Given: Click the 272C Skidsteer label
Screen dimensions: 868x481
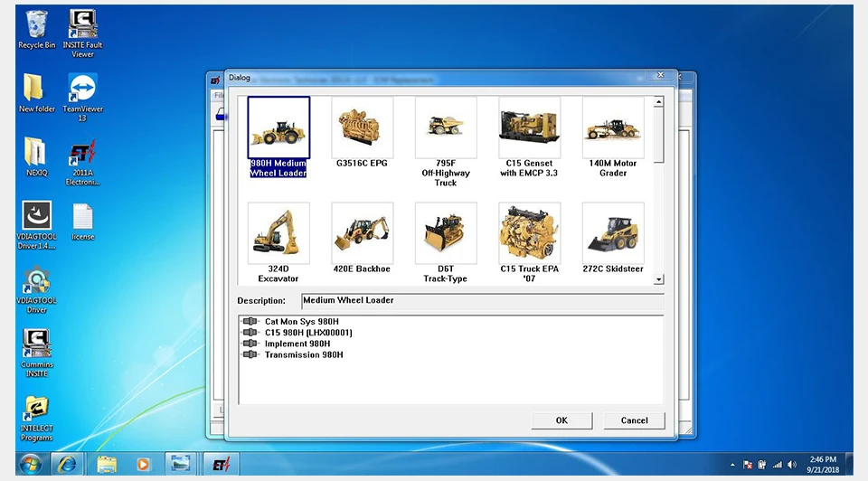Looking at the screenshot, I should tap(613, 269).
